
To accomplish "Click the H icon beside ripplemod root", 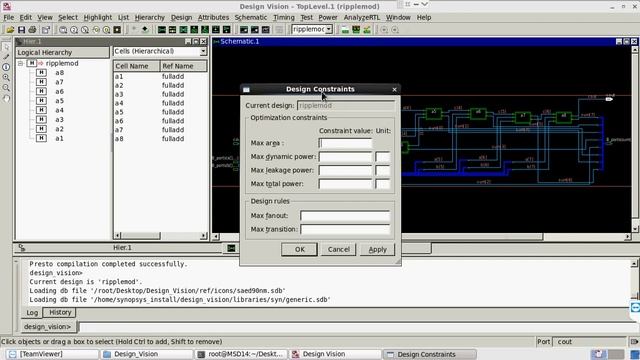I will (x=31, y=63).
